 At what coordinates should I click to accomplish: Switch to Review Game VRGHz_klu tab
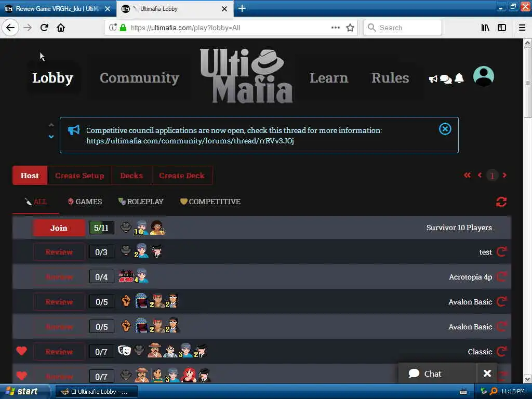pyautogui.click(x=58, y=9)
